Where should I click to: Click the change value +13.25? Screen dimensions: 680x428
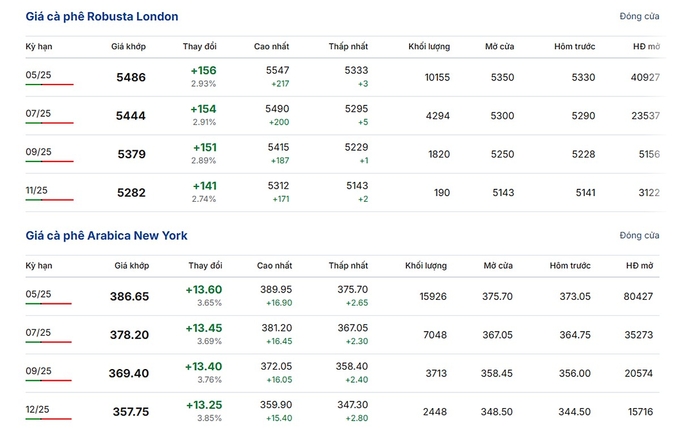click(x=204, y=405)
